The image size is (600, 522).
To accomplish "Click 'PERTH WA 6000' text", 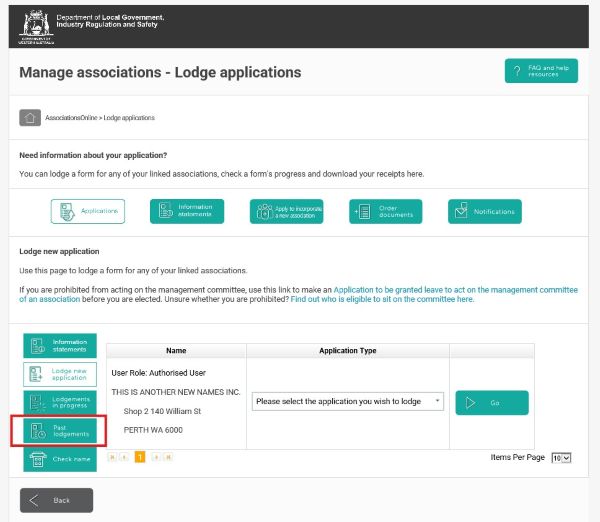I will pos(153,430).
